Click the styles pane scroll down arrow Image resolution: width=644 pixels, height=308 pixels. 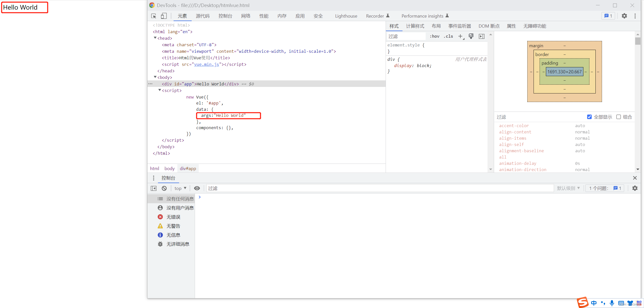pos(491,169)
